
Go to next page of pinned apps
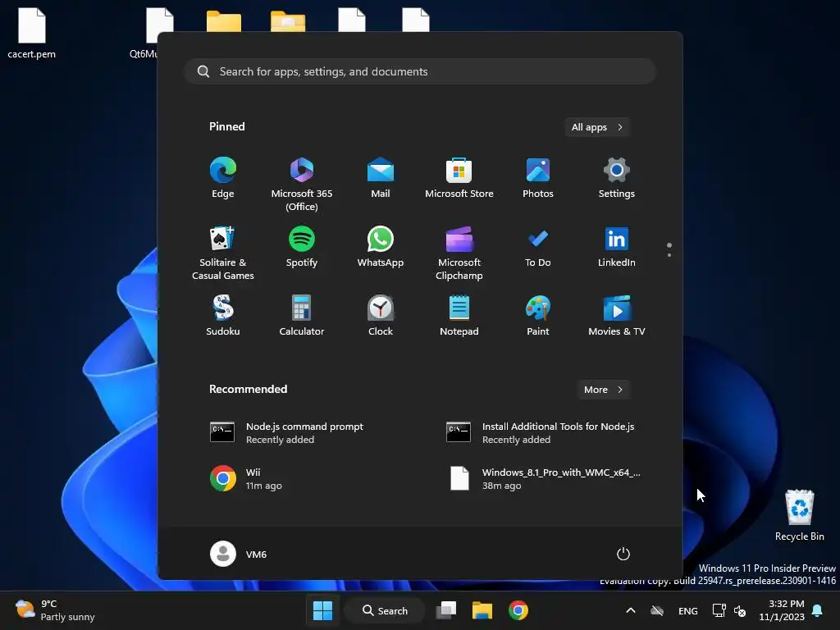click(x=669, y=255)
